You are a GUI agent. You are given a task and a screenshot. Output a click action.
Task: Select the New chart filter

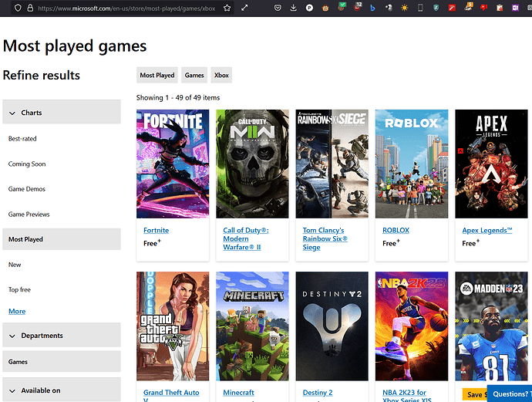click(15, 265)
